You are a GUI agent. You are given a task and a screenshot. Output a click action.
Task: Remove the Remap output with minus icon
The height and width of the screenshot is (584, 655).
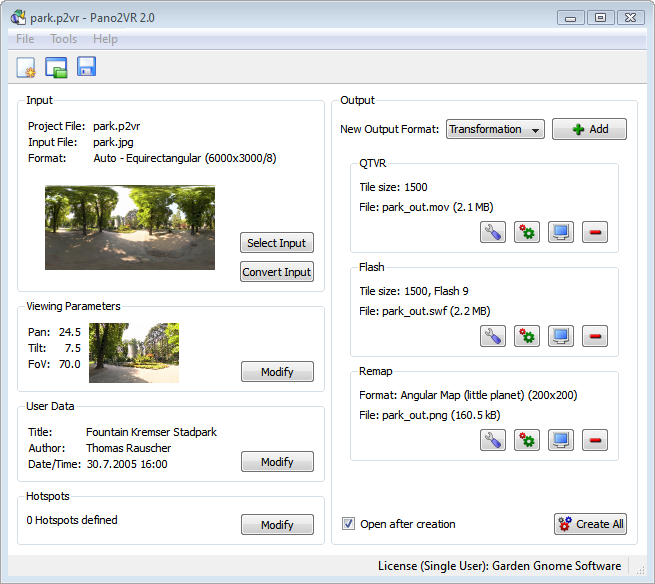pyautogui.click(x=595, y=440)
